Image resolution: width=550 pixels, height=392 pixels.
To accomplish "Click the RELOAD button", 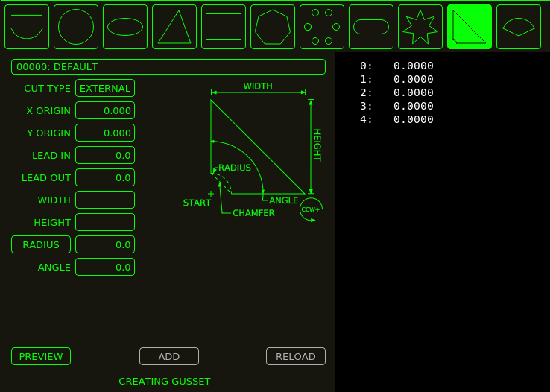I will [296, 356].
